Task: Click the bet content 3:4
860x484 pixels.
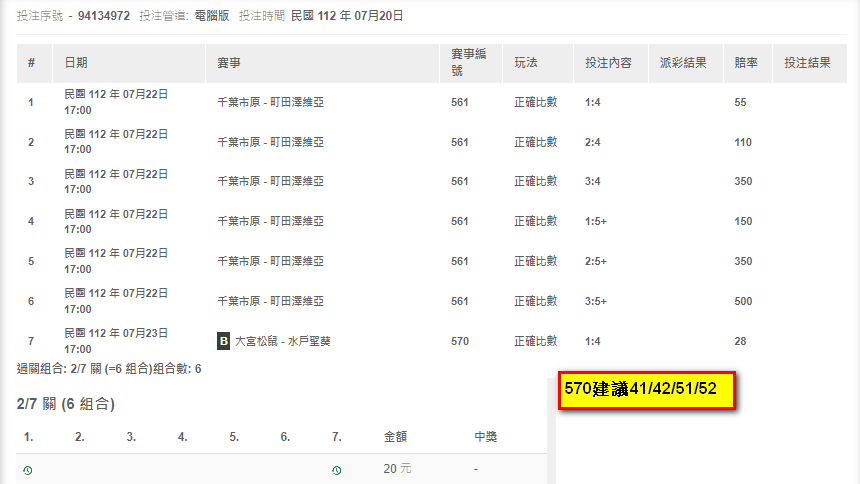Action: click(592, 181)
